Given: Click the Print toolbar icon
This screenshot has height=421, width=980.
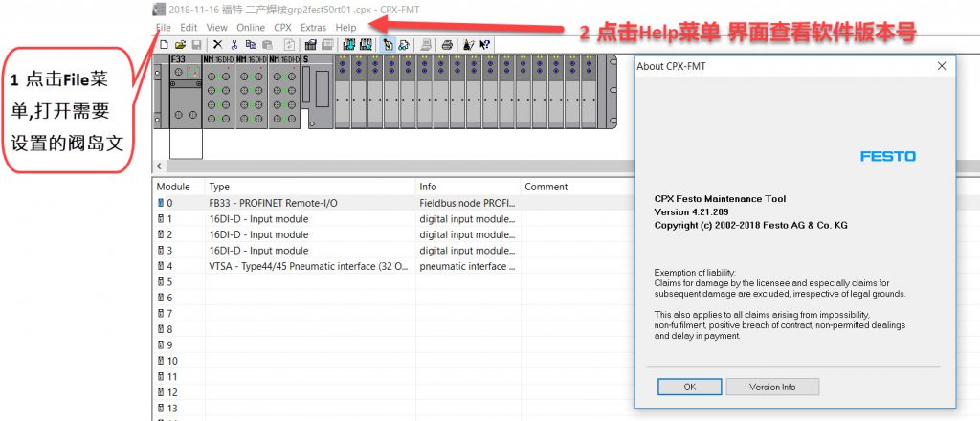Looking at the screenshot, I should 447,44.
